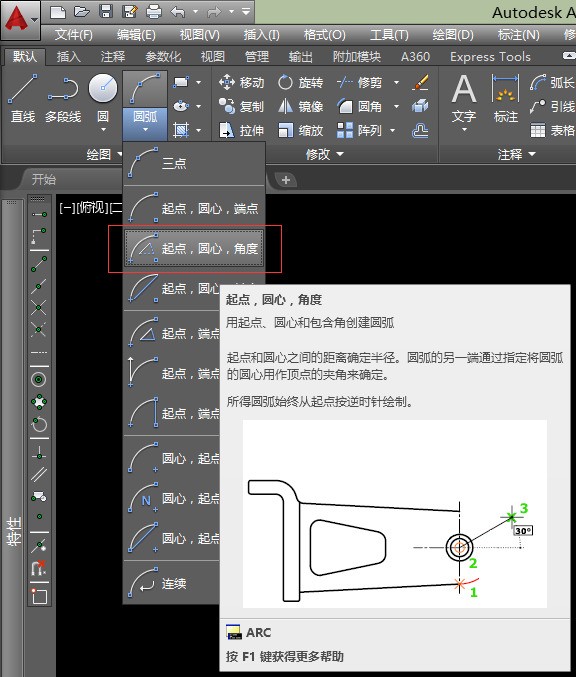576x677 pixels.
Task: Choose Start, Center, Angle (起点，圆心，角度) arc
Action: tap(194, 248)
